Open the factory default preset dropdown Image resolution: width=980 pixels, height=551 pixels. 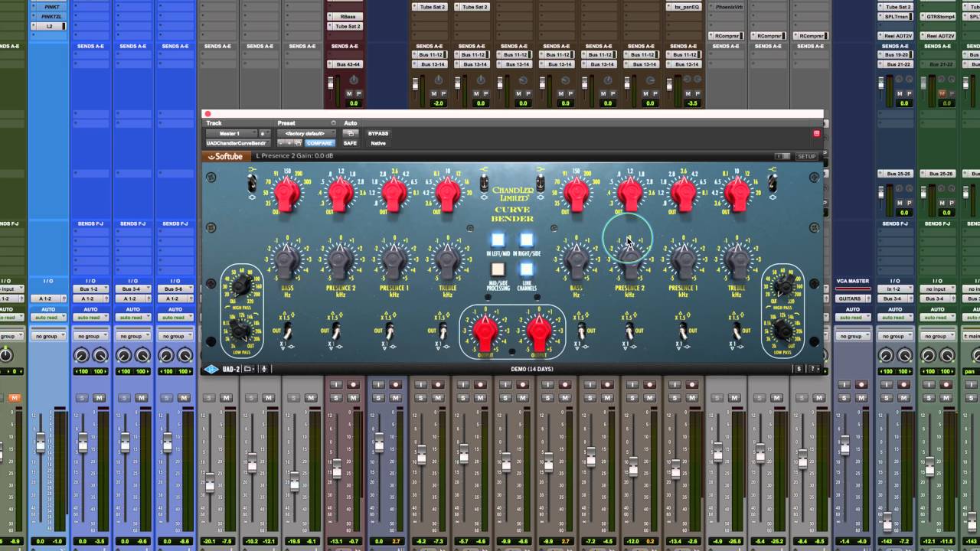pyautogui.click(x=305, y=133)
